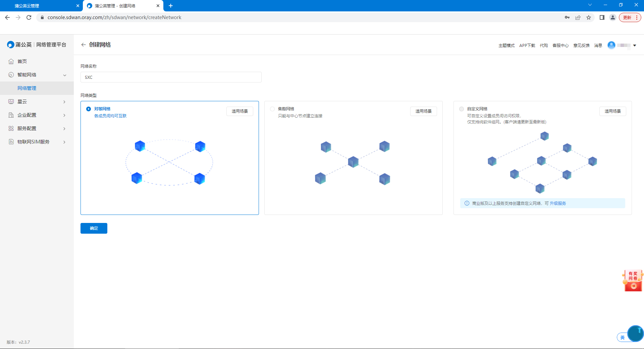Select the 自定义网络 radio button
Image resolution: width=644 pixels, height=349 pixels.
coord(462,109)
